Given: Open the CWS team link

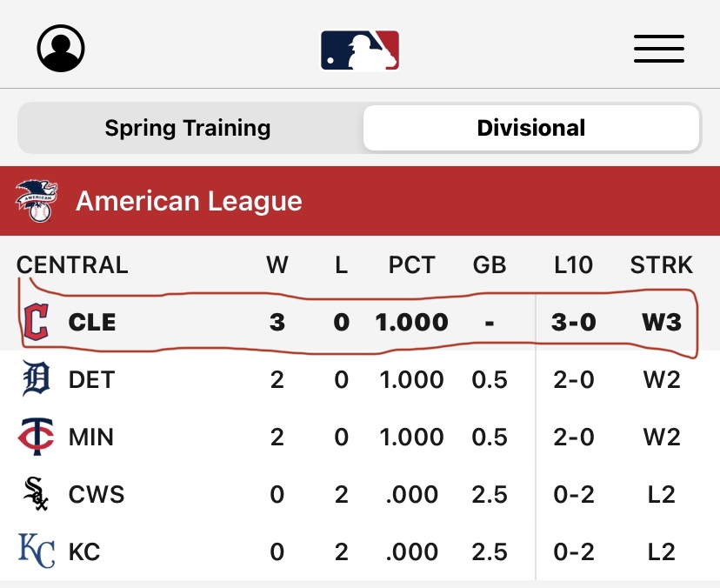Looking at the screenshot, I should (97, 494).
